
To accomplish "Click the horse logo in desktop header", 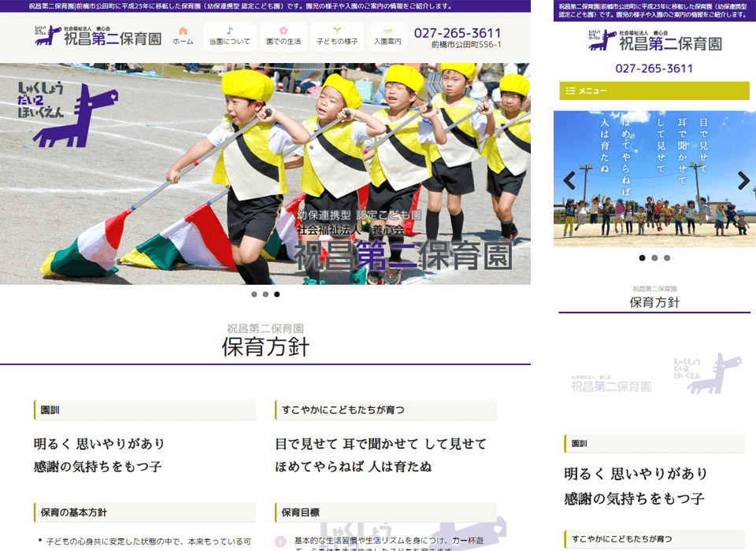I will (x=48, y=35).
